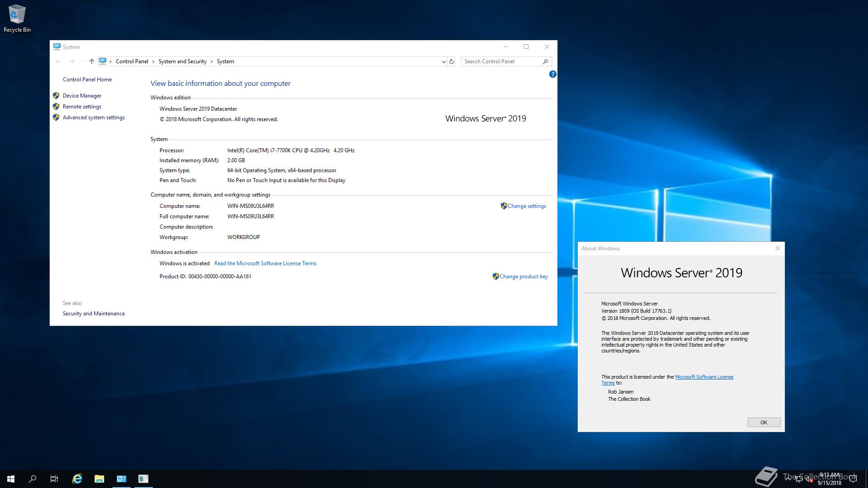Open the Recycle Bin desktop icon
The width and height of the screenshot is (868, 488).
click(x=17, y=19)
